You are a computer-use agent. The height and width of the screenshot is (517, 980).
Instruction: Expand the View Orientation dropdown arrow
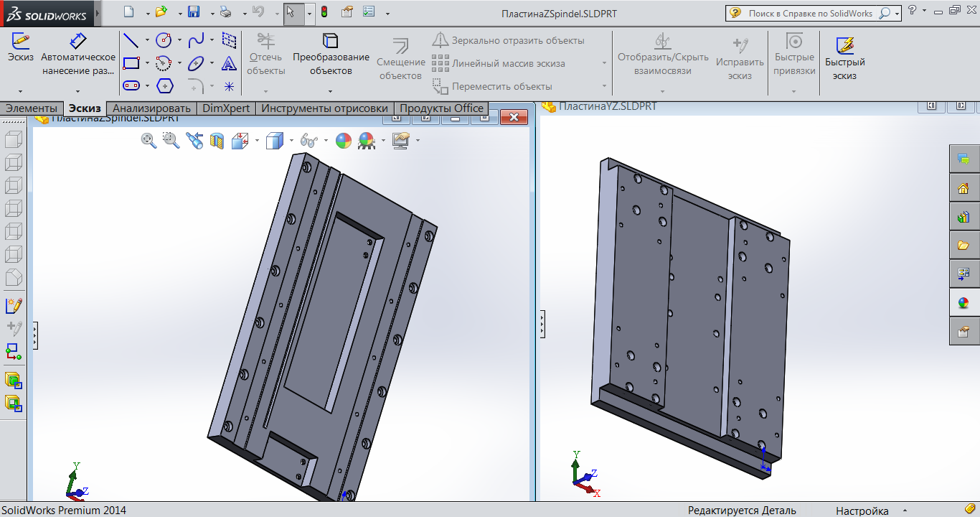pyautogui.click(x=257, y=141)
